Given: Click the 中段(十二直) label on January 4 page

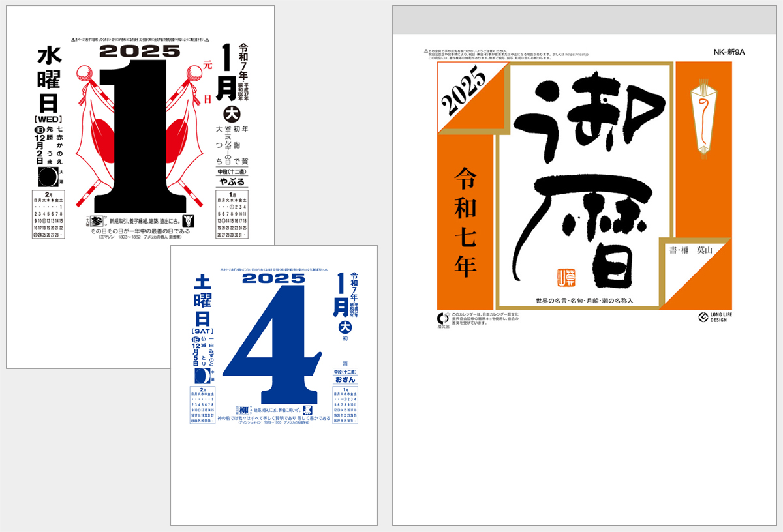Looking at the screenshot, I should pyautogui.click(x=346, y=372).
